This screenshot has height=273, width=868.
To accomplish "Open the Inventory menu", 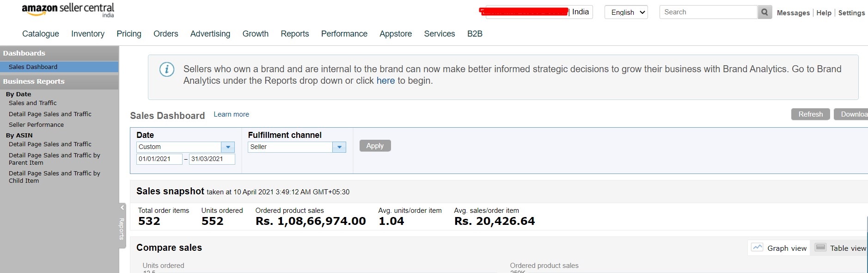I will coord(88,34).
